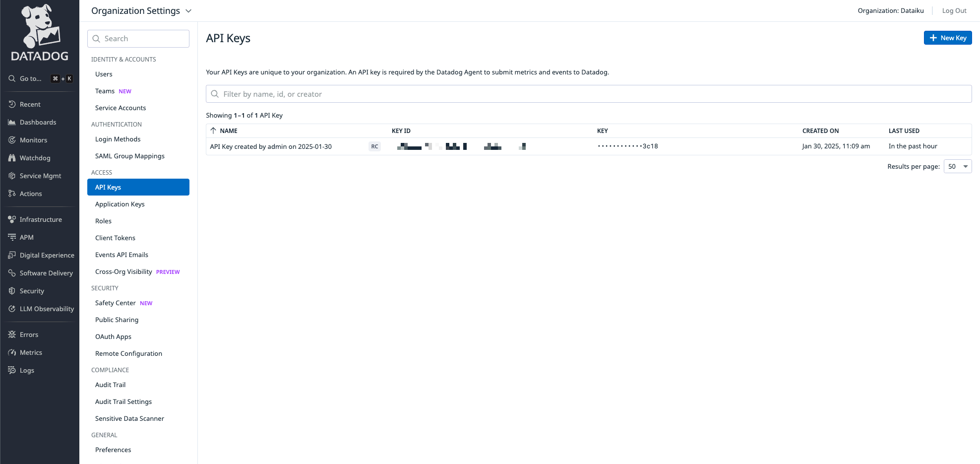Select Monitors from the sidebar
Screen dimensions: 980x464
[34, 140]
